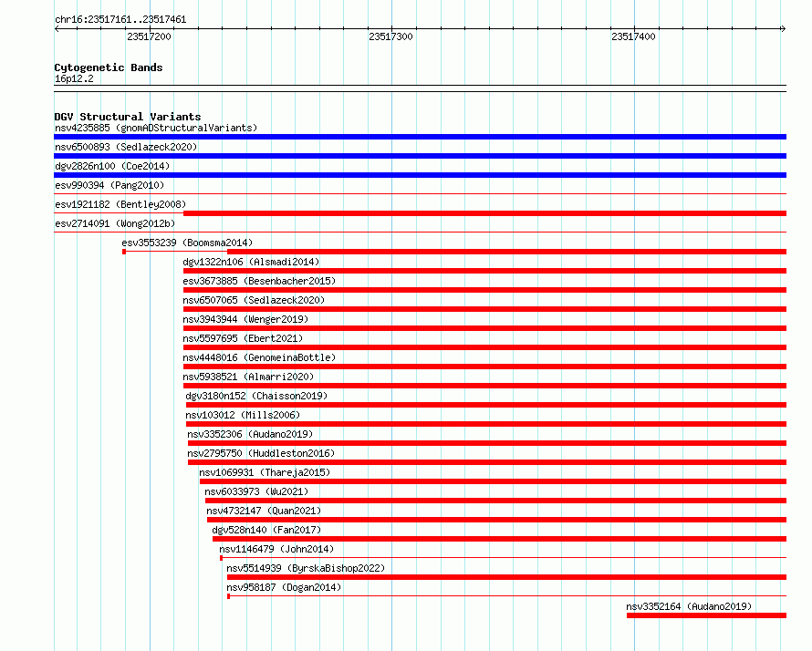Open nsv6033973 Wu2021 variant

[x=256, y=491]
